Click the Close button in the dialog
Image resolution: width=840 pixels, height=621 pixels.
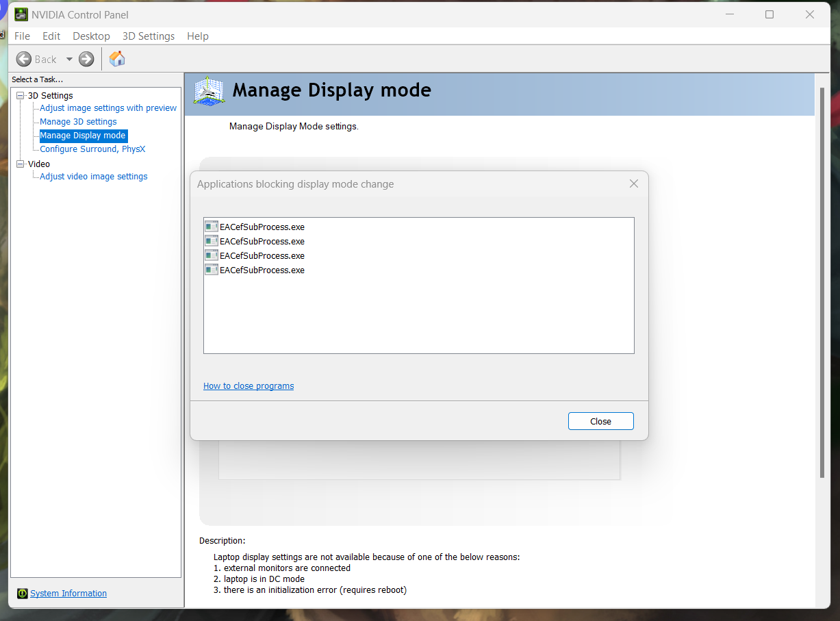(601, 421)
